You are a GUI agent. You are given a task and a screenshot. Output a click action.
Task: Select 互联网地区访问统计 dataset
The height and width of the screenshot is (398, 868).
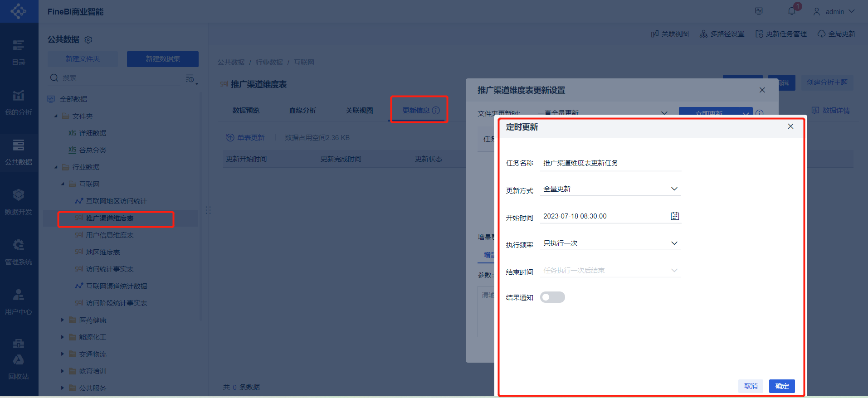pos(116,201)
